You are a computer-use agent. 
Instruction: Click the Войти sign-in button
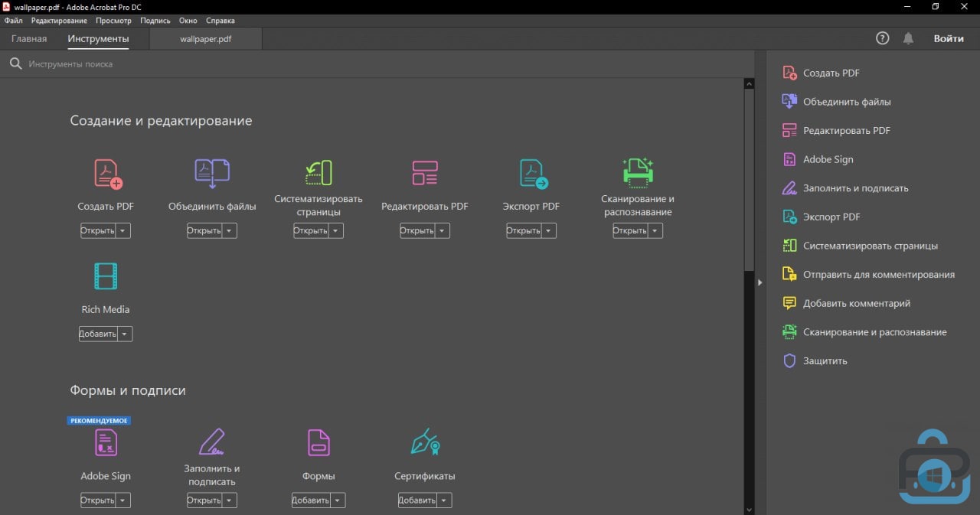(949, 38)
